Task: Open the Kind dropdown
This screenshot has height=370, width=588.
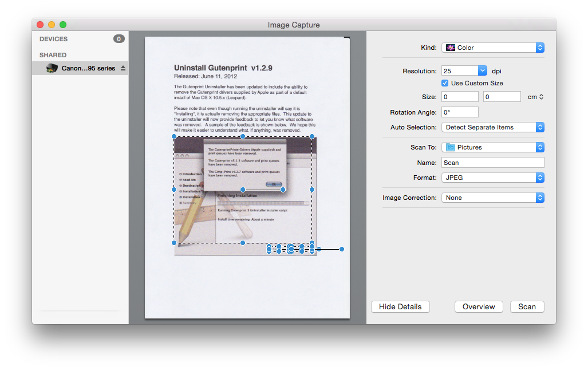Action: pyautogui.click(x=493, y=48)
